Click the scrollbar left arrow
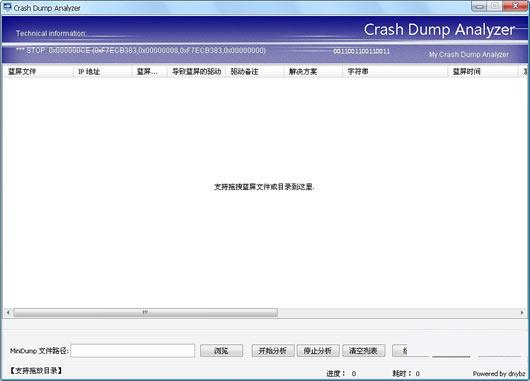 (8, 313)
